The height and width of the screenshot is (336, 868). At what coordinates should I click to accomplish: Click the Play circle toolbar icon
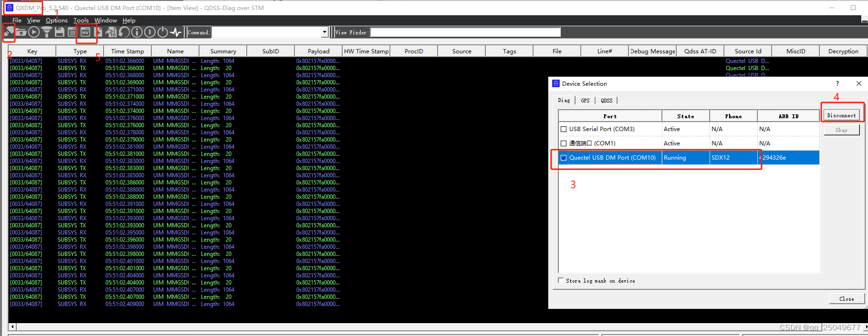click(x=34, y=32)
